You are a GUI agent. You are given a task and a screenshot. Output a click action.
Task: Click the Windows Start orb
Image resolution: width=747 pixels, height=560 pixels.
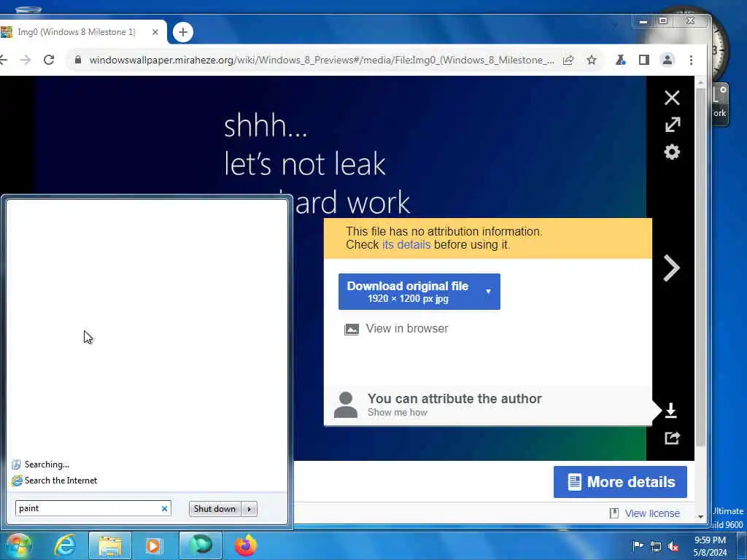18,545
